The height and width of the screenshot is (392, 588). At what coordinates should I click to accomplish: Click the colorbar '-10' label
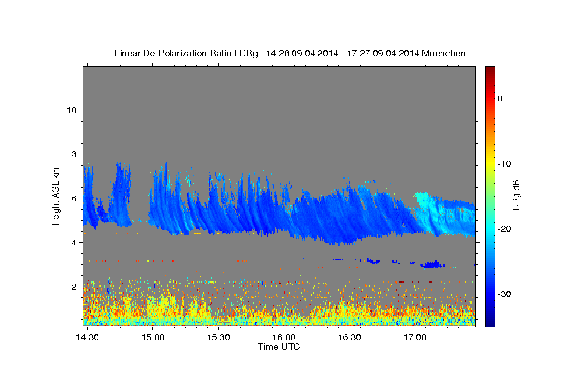[x=505, y=164]
